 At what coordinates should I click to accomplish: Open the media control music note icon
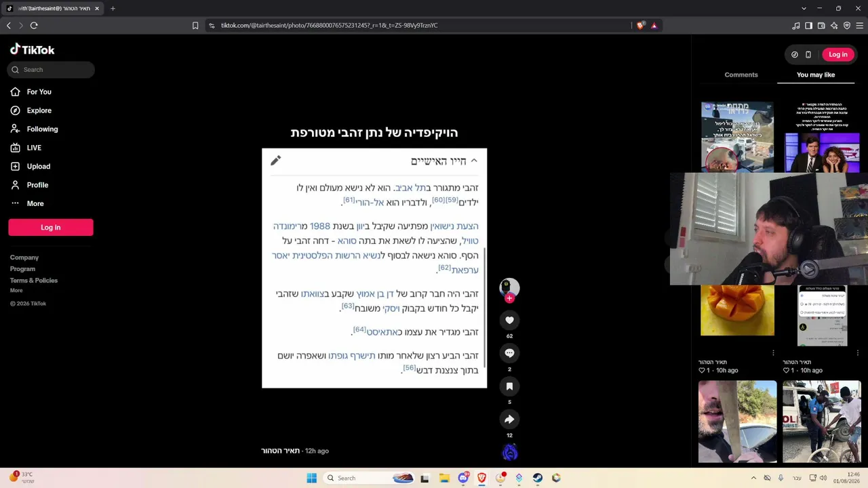[x=796, y=26]
